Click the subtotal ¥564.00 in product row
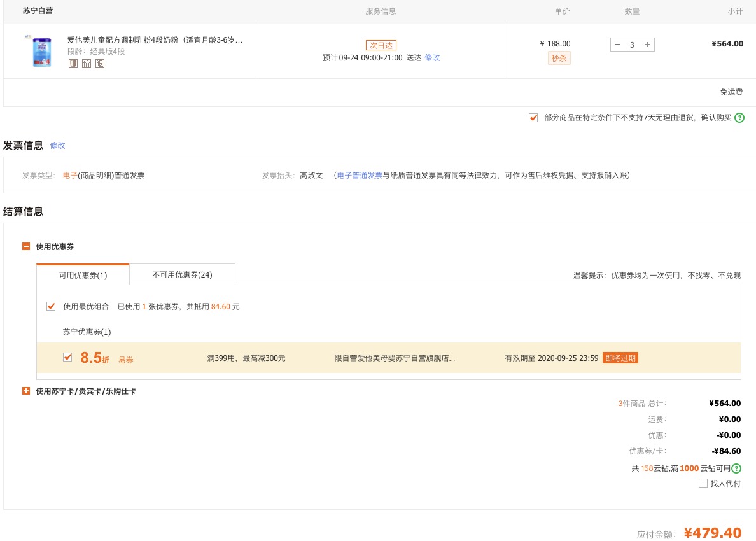This screenshot has height=541, width=756. [x=727, y=44]
